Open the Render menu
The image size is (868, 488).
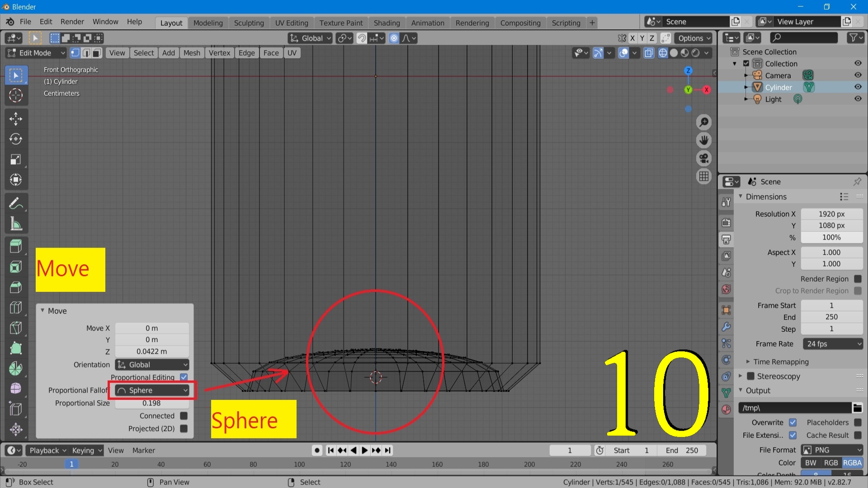pos(72,22)
